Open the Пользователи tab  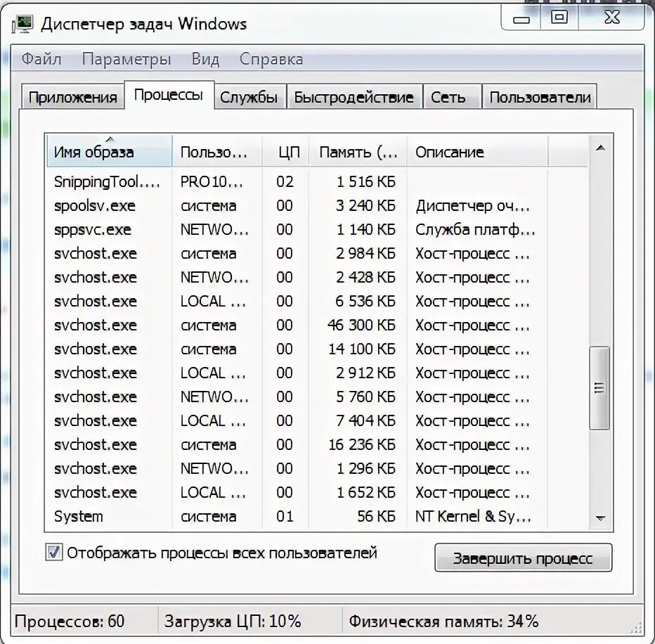point(540,97)
